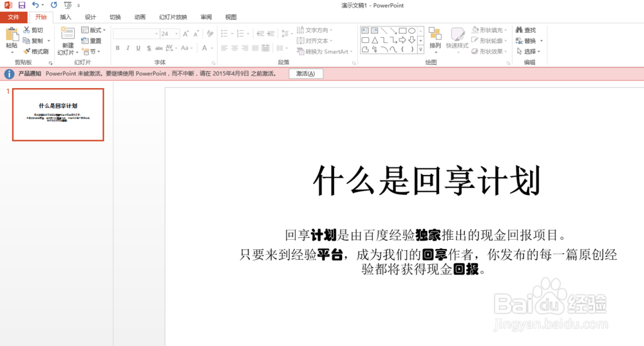Click the Redo icon in quick access toolbar

[54, 5]
